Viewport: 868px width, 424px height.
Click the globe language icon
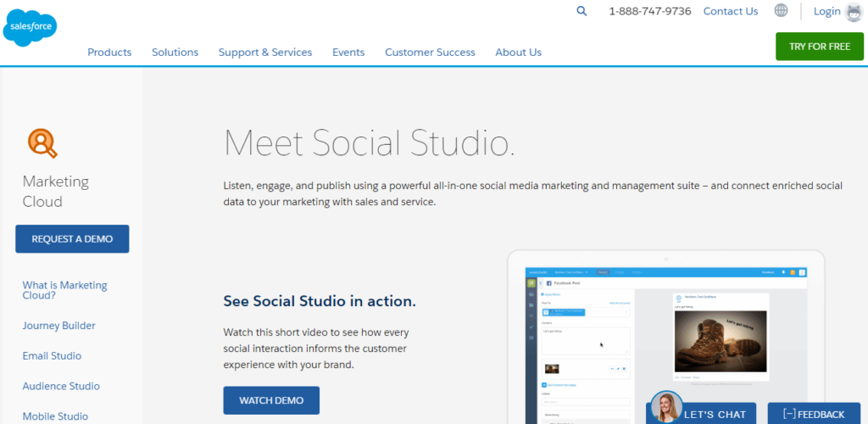coord(781,10)
